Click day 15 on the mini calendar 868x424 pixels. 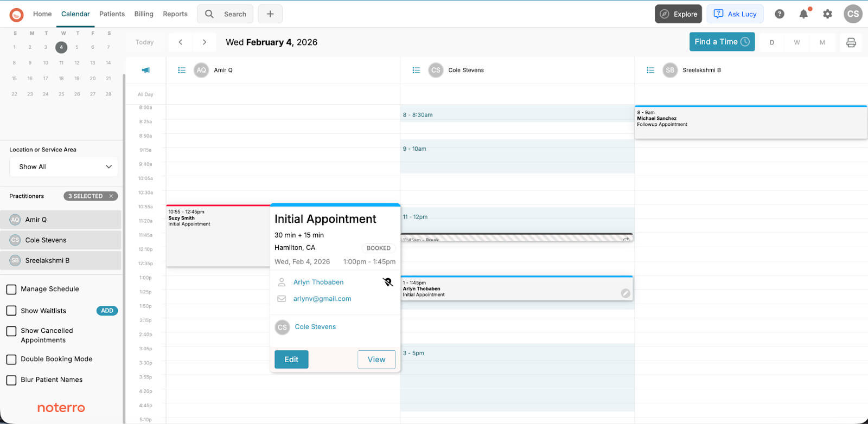tap(15, 78)
